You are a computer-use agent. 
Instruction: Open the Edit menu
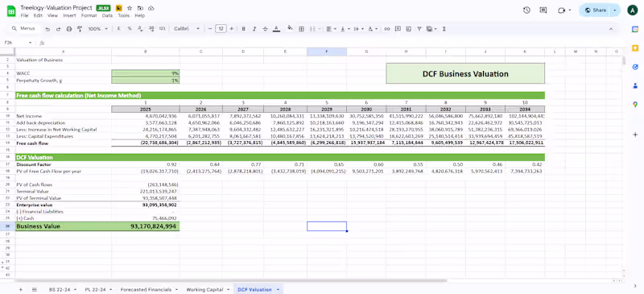pos(38,15)
